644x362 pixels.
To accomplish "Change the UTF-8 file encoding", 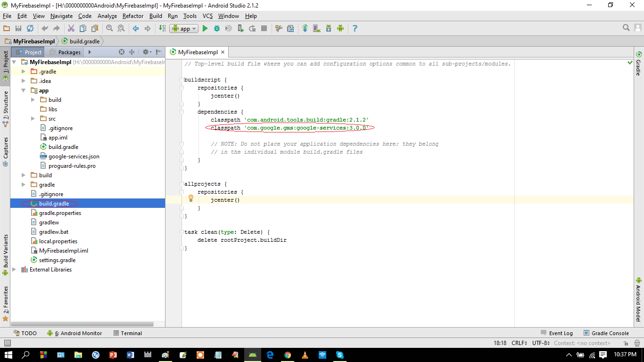I will [x=541, y=343].
